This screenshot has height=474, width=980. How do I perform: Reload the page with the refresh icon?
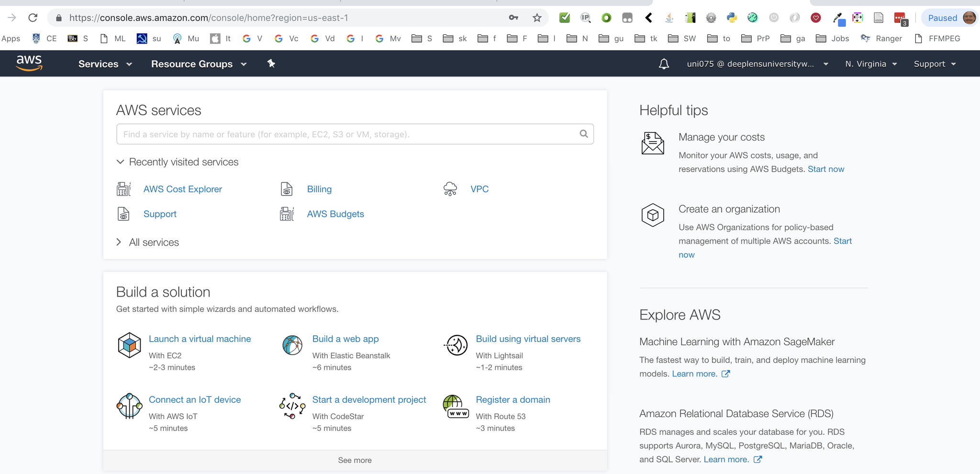coord(33,18)
